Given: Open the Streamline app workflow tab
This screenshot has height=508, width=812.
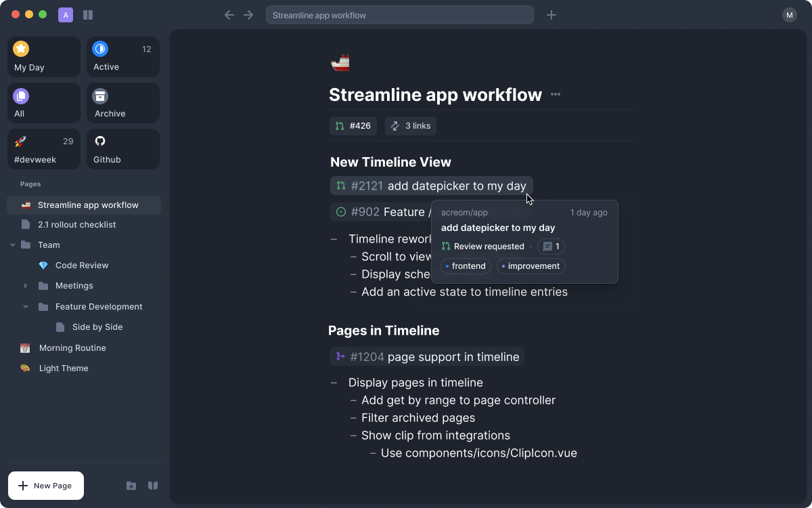Looking at the screenshot, I should (x=399, y=14).
